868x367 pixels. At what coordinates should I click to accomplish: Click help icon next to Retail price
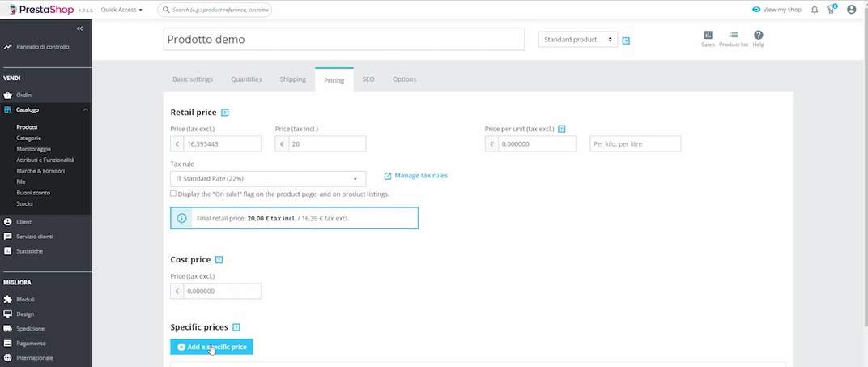225,113
